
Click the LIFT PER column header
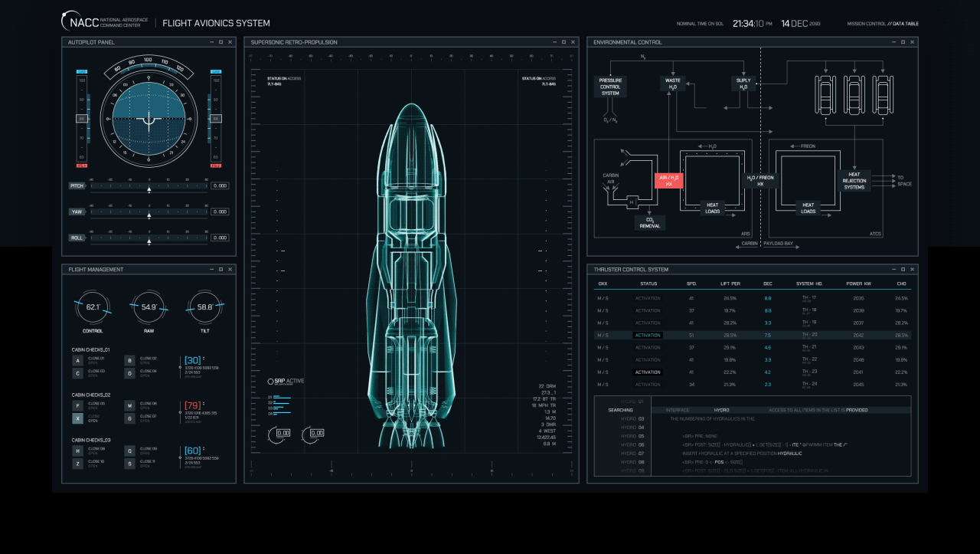click(730, 284)
